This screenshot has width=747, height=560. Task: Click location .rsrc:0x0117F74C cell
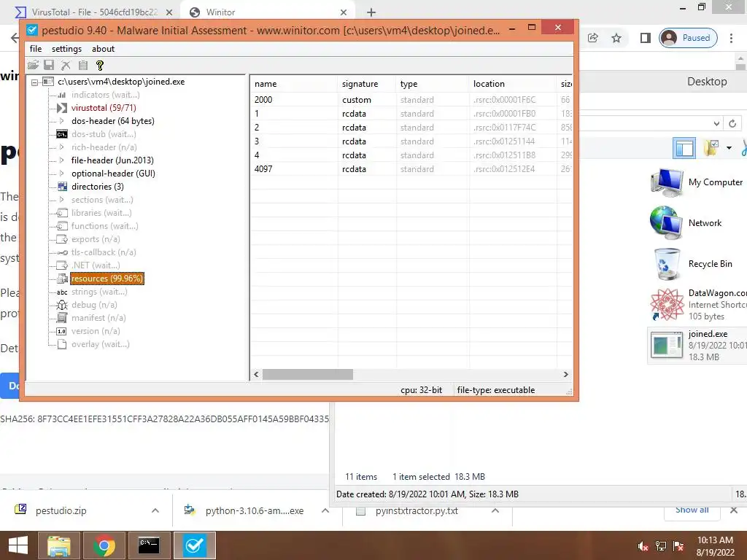tap(505, 128)
